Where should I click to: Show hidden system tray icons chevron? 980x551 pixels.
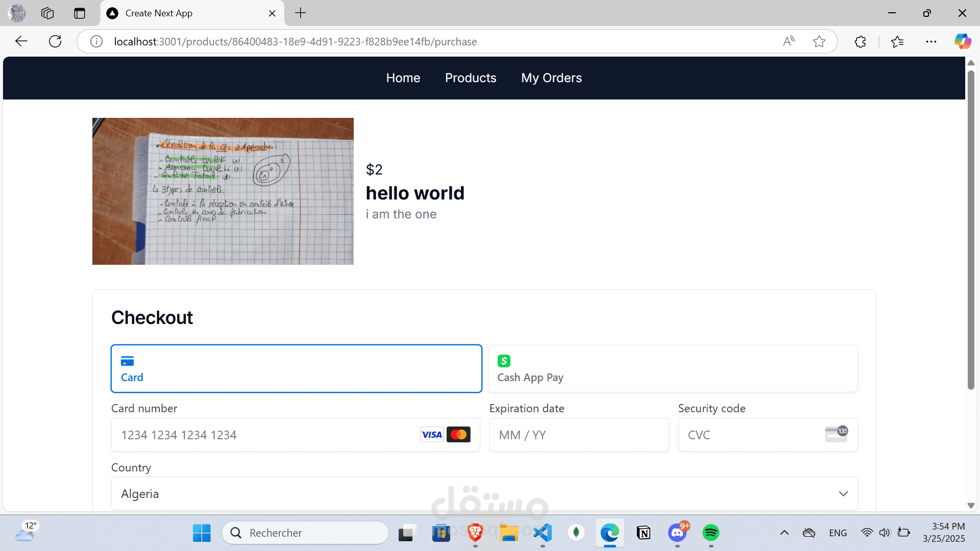[785, 533]
